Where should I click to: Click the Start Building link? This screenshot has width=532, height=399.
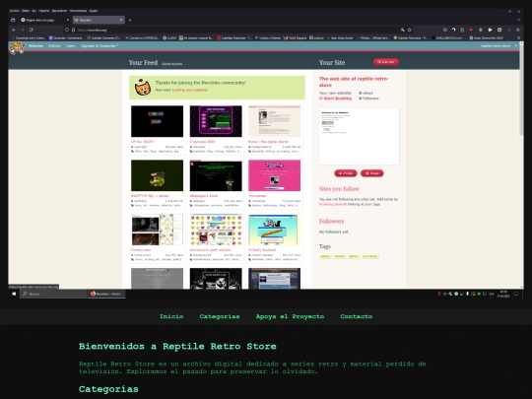pyautogui.click(x=336, y=99)
